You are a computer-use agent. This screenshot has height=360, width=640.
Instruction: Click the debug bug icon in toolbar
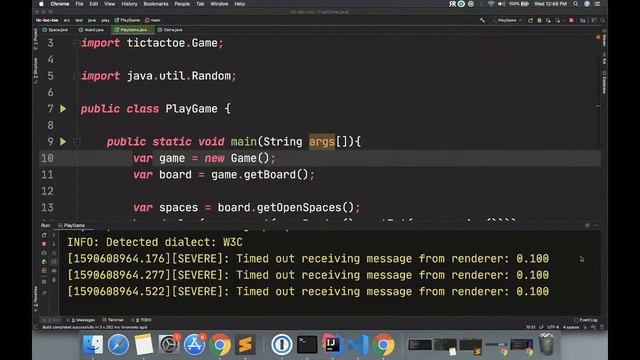tap(539, 20)
